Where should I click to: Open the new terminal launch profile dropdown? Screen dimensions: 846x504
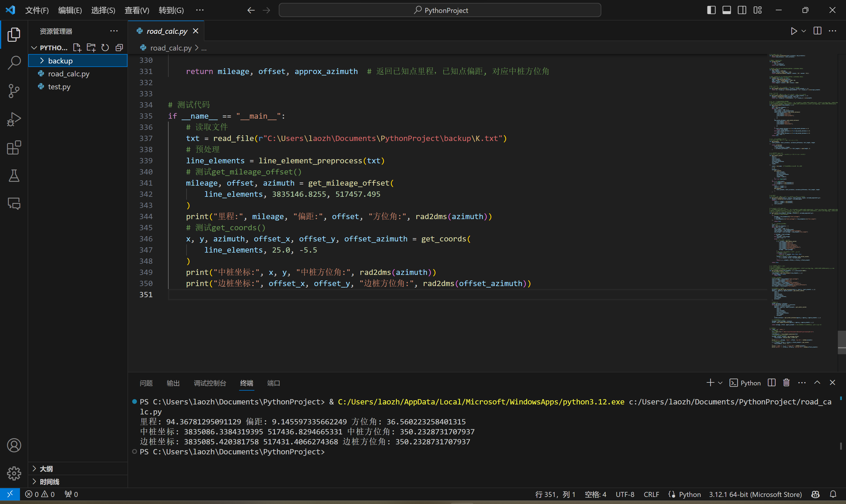click(x=720, y=383)
